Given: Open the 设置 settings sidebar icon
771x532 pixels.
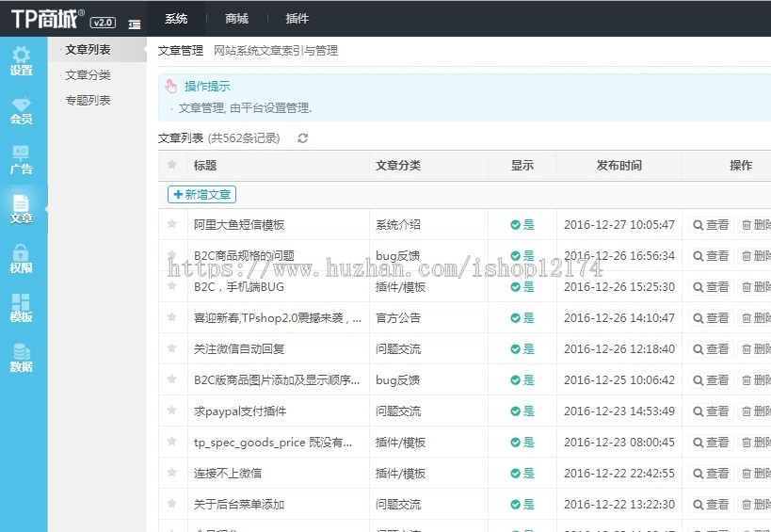Looking at the screenshot, I should coord(21,61).
